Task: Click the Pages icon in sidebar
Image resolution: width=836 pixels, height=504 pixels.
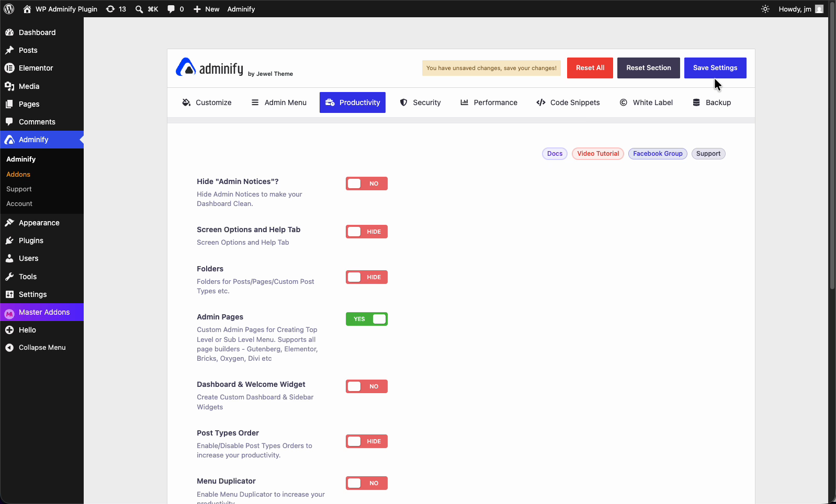Action: 9,104
